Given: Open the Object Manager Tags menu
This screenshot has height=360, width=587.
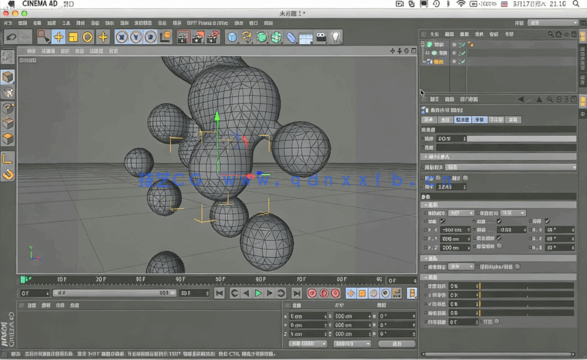Looking at the screenshot, I should click(494, 34).
